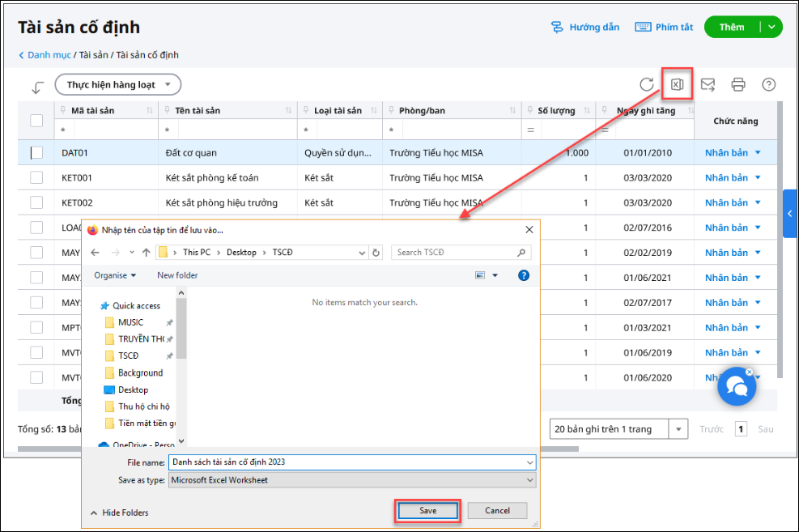Open the help question mark icon
The image size is (799, 532).
(x=769, y=84)
